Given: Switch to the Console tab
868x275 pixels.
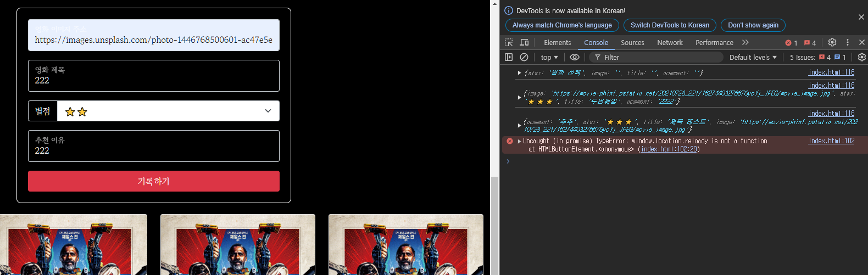Looking at the screenshot, I should (x=596, y=42).
